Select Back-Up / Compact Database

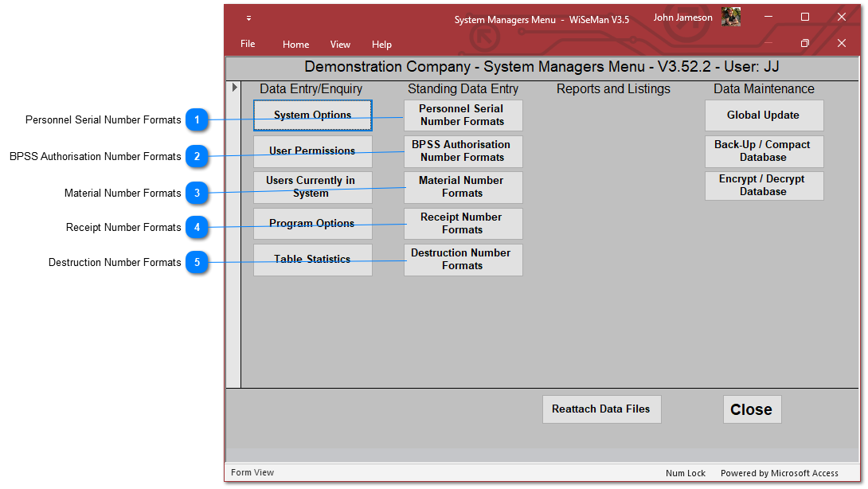[x=763, y=151]
